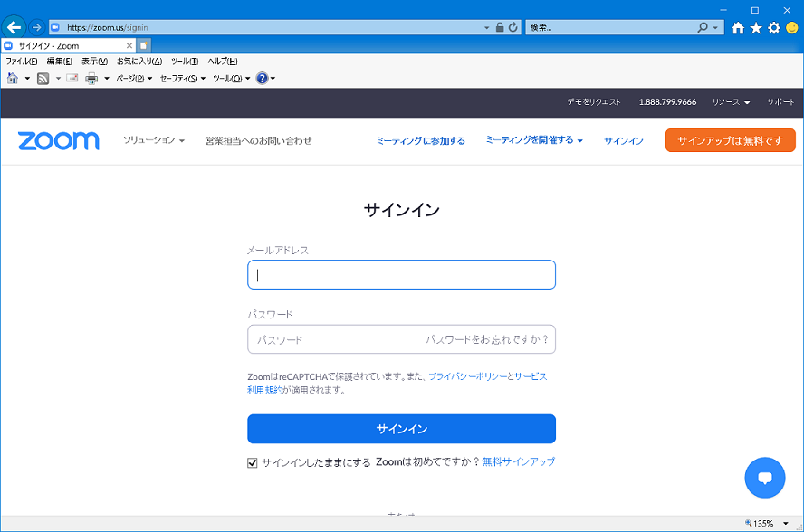Expand the RSS feeds dropdown arrow
Screen dimensions: 804x532
(58, 79)
